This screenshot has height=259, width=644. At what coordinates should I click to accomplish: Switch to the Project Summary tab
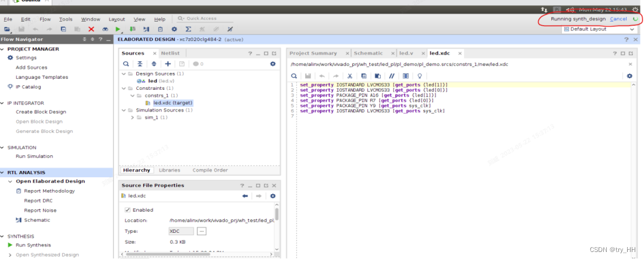click(x=313, y=54)
